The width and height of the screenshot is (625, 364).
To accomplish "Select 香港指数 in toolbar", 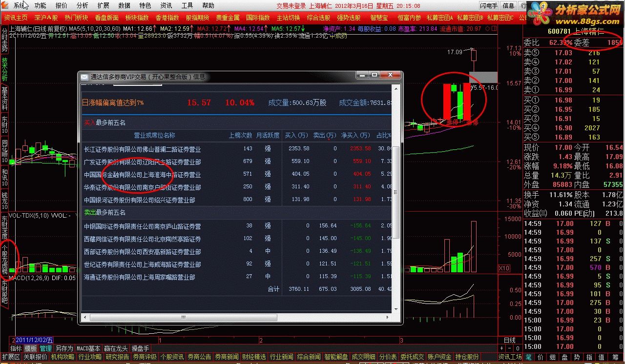I will tap(167, 18).
